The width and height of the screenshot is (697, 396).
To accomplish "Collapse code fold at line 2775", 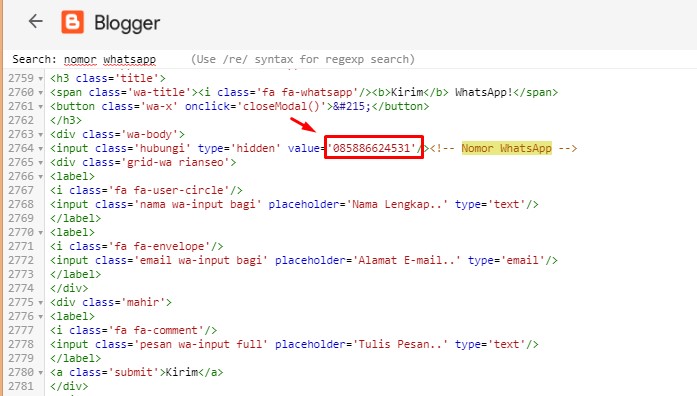I will pos(40,303).
